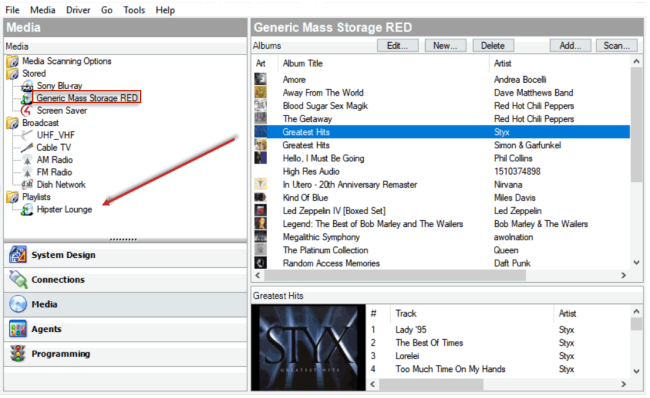Click the Edit... album button
Screen dimensions: 650x398
398,46
